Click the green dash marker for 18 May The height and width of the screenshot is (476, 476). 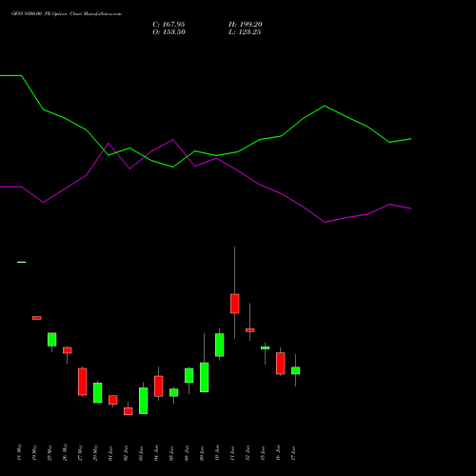tap(22, 262)
